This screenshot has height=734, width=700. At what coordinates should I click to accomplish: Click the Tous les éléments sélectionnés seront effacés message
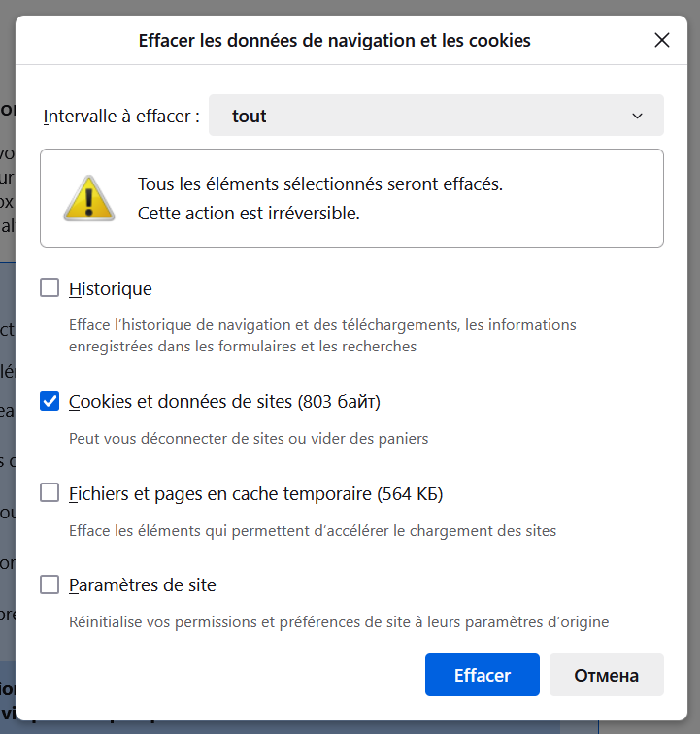point(320,183)
